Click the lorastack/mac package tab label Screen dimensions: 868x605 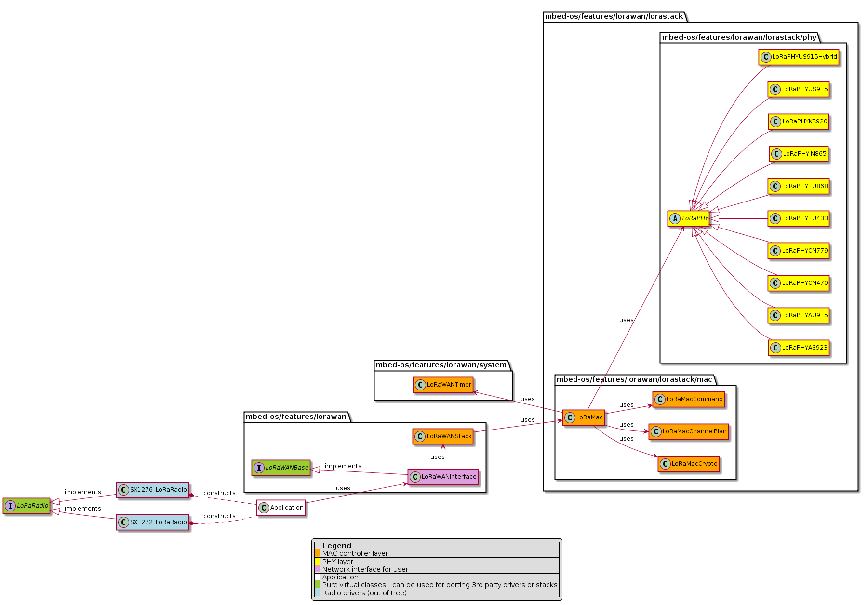(634, 379)
